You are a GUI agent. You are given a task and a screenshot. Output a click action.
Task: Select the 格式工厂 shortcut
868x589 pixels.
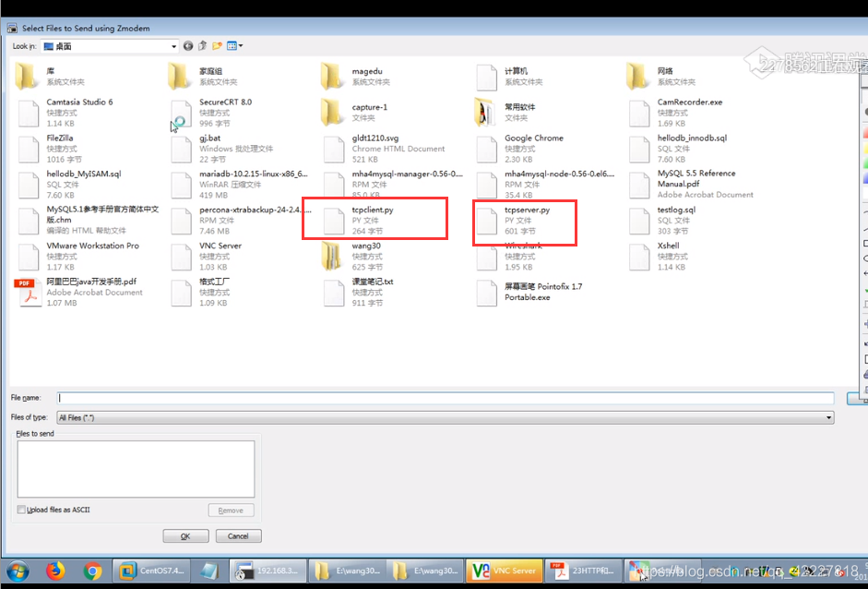pos(200,292)
